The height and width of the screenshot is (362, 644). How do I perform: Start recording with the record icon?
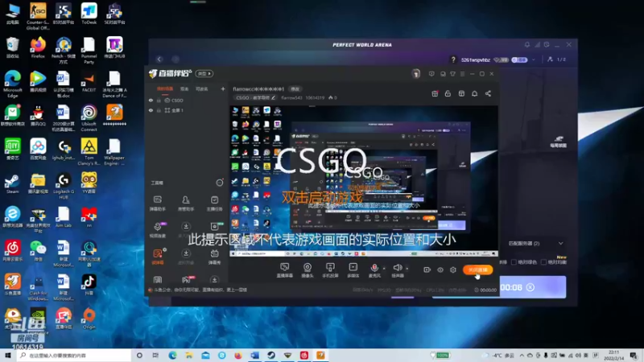(x=427, y=269)
